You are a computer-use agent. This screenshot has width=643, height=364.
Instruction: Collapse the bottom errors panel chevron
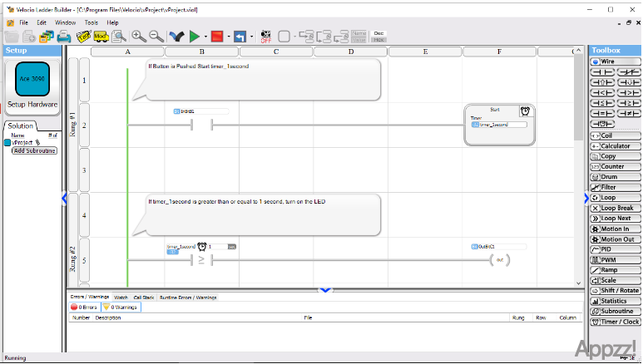[x=325, y=290]
